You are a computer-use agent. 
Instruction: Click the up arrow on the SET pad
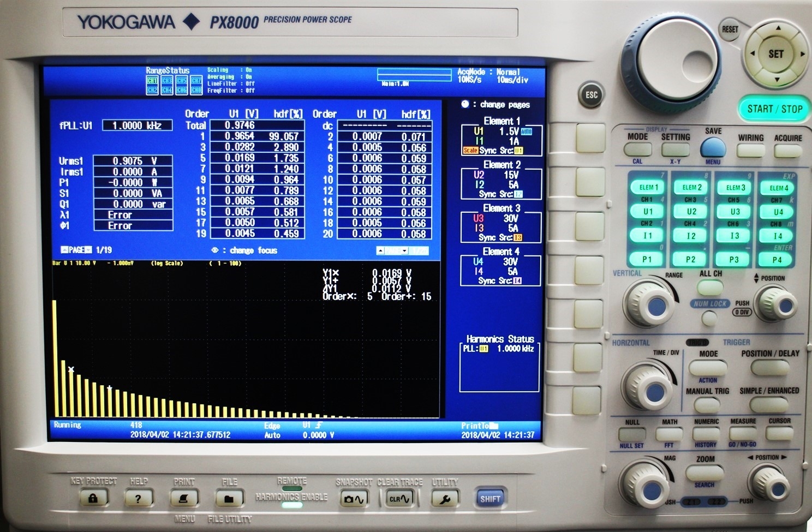(778, 29)
